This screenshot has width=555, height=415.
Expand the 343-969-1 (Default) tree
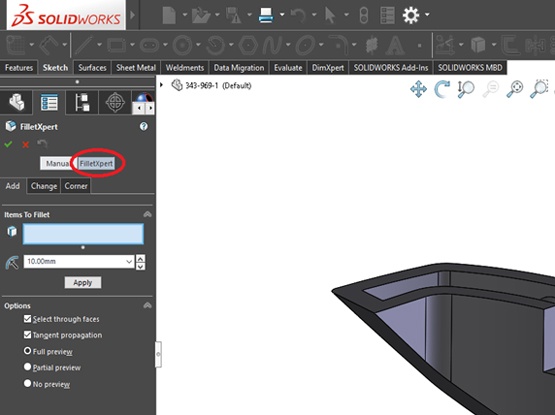coord(161,85)
